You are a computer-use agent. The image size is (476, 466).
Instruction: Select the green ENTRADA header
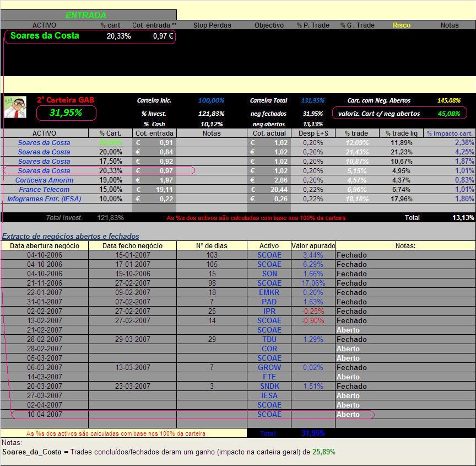pos(86,15)
